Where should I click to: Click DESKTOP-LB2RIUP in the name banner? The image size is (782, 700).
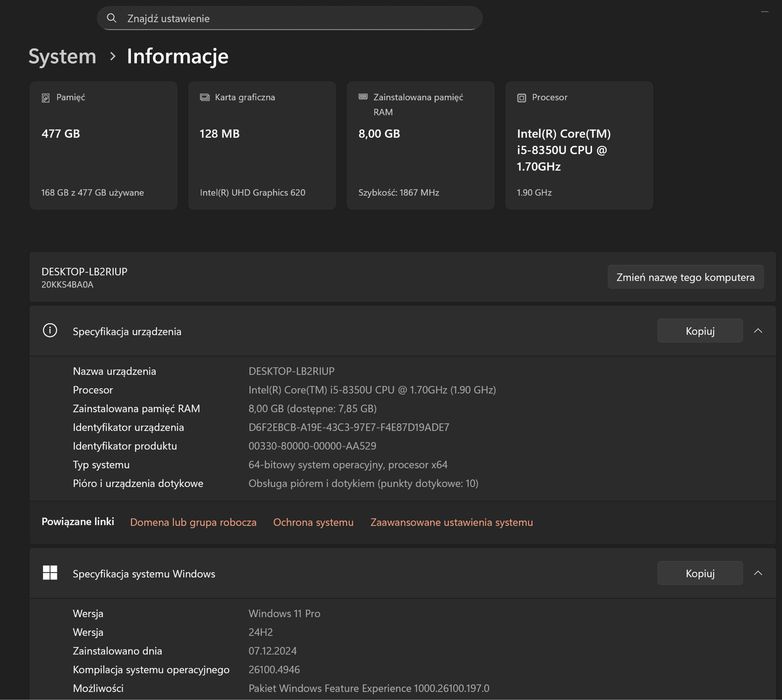(x=84, y=271)
